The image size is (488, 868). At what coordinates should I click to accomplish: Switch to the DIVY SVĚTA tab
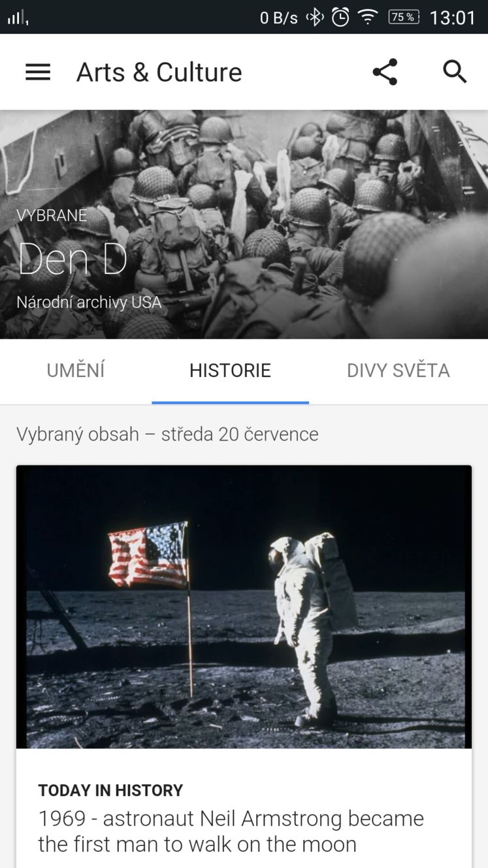pos(398,371)
